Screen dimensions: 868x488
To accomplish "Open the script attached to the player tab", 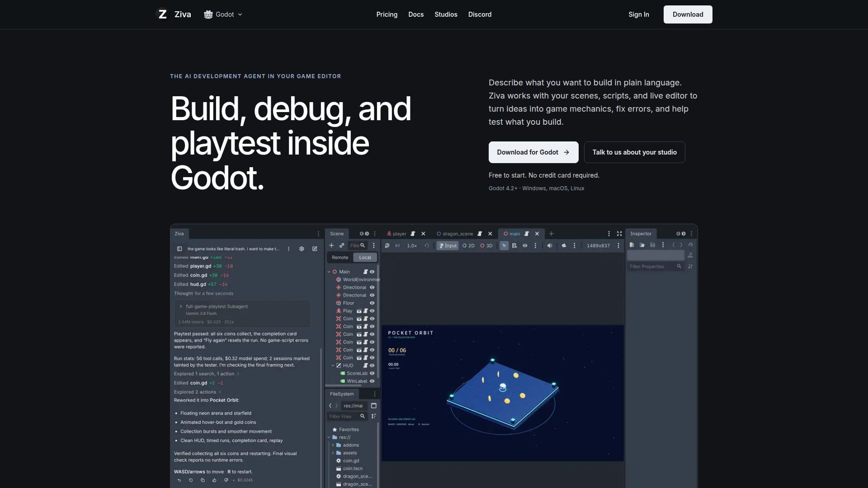I will pyautogui.click(x=413, y=234).
